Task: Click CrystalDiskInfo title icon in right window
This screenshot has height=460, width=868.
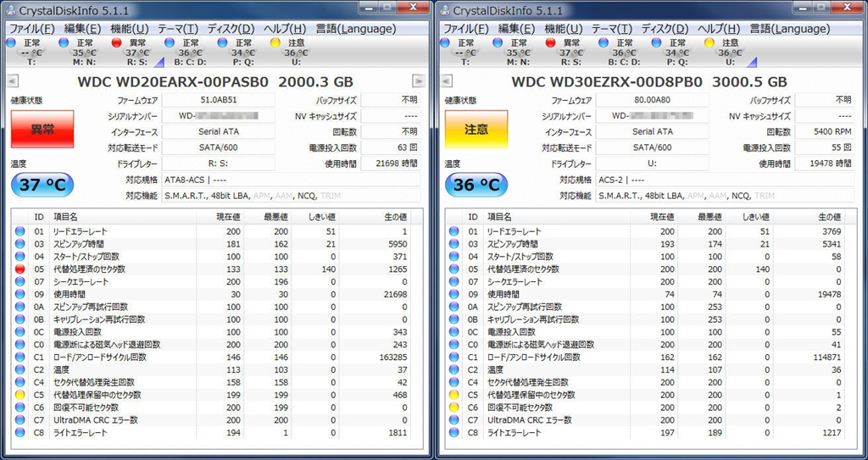Action: 444,10
